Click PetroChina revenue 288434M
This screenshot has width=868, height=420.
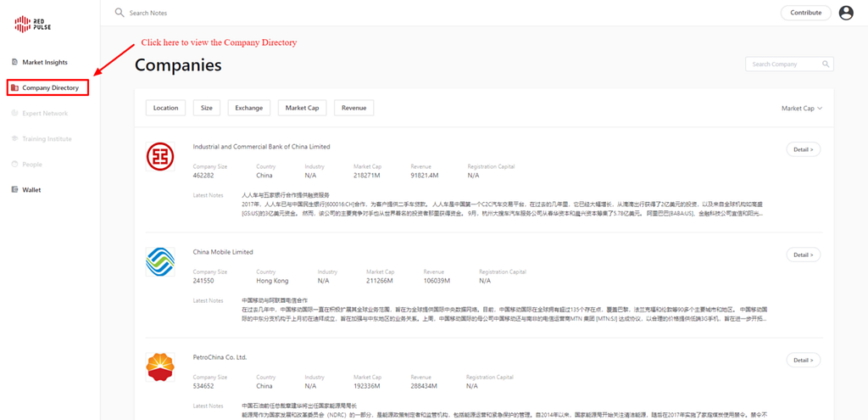point(424,386)
